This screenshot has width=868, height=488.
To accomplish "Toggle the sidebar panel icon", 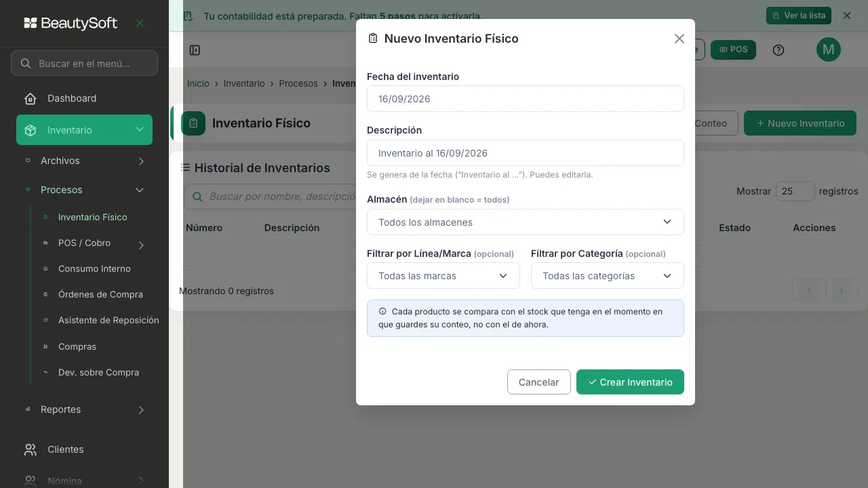I will pyautogui.click(x=195, y=50).
